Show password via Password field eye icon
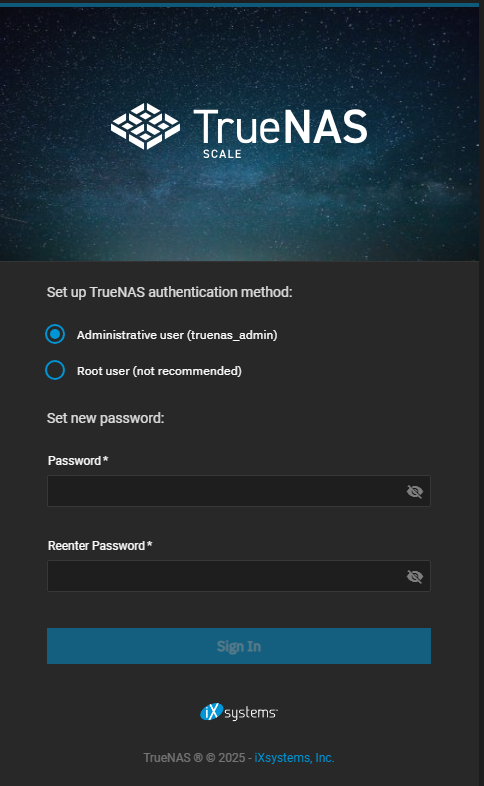The width and height of the screenshot is (484, 786). click(x=415, y=491)
